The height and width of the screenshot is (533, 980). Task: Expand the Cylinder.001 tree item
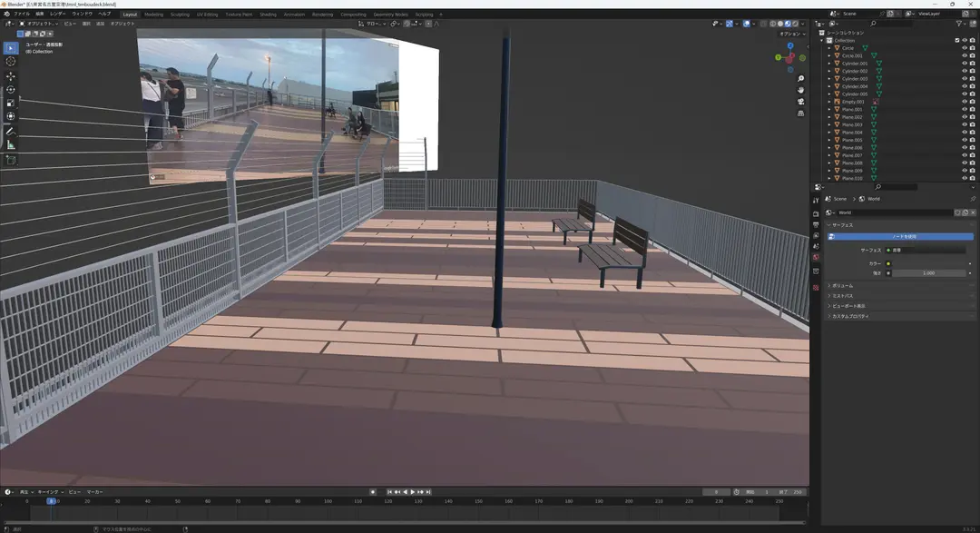pos(829,64)
